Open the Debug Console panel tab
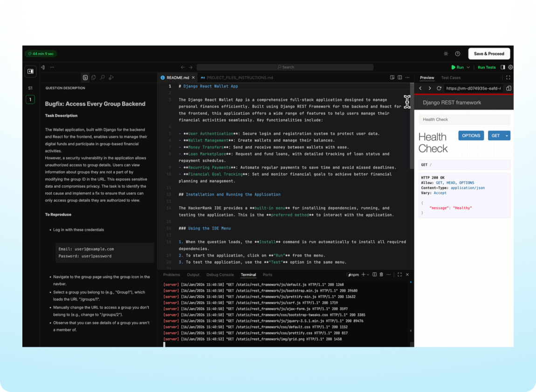The image size is (536, 392). tap(220, 275)
